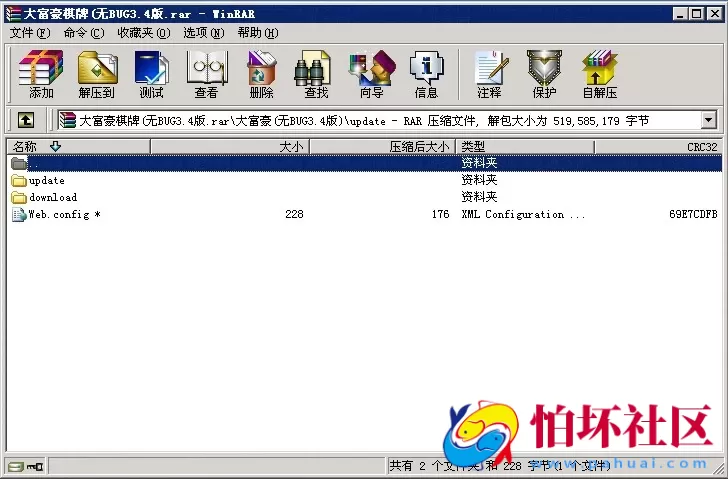Click the archive icon in address bar
Screen dimensions: 728x479
68,121
